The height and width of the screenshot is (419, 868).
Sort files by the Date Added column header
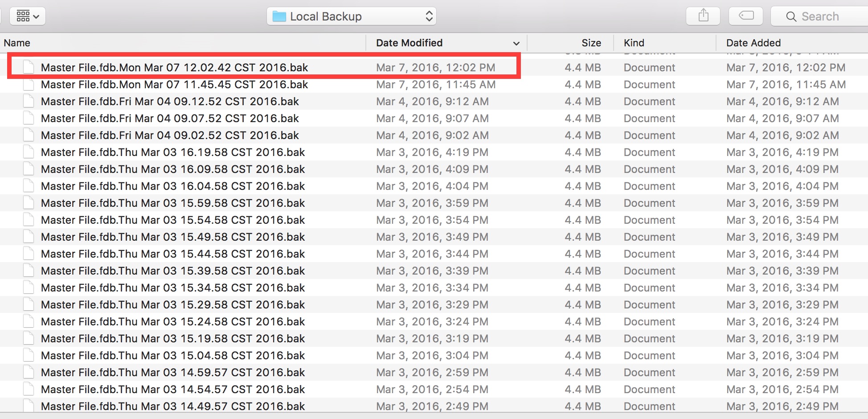[753, 43]
